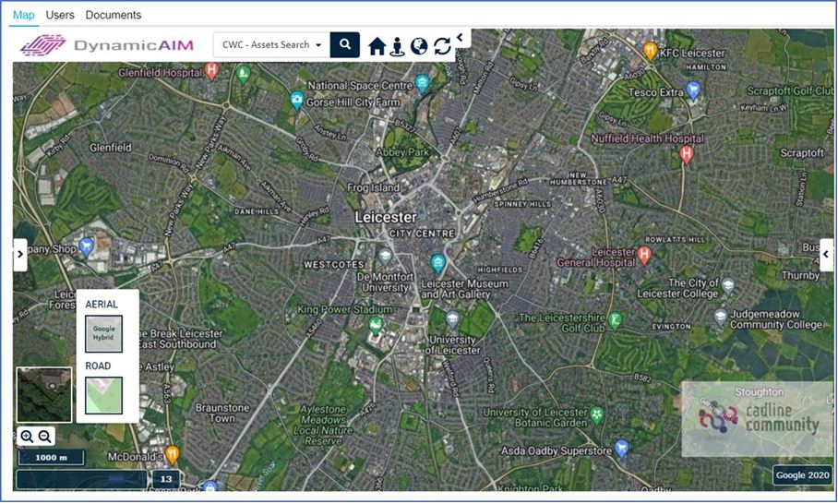The image size is (838, 504).
Task: Click the Scraptoft place label
Action: (x=802, y=153)
